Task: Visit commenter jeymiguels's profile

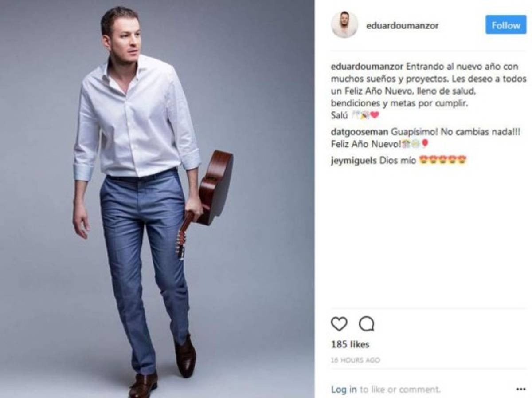Action: [x=354, y=161]
